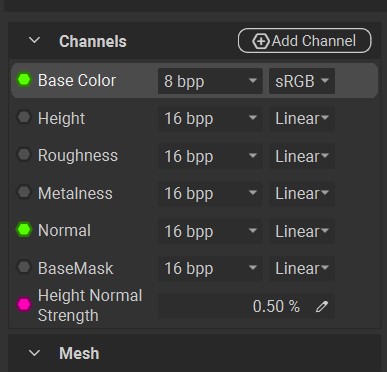Click the Add Channel button
387x372 pixels.
click(304, 41)
